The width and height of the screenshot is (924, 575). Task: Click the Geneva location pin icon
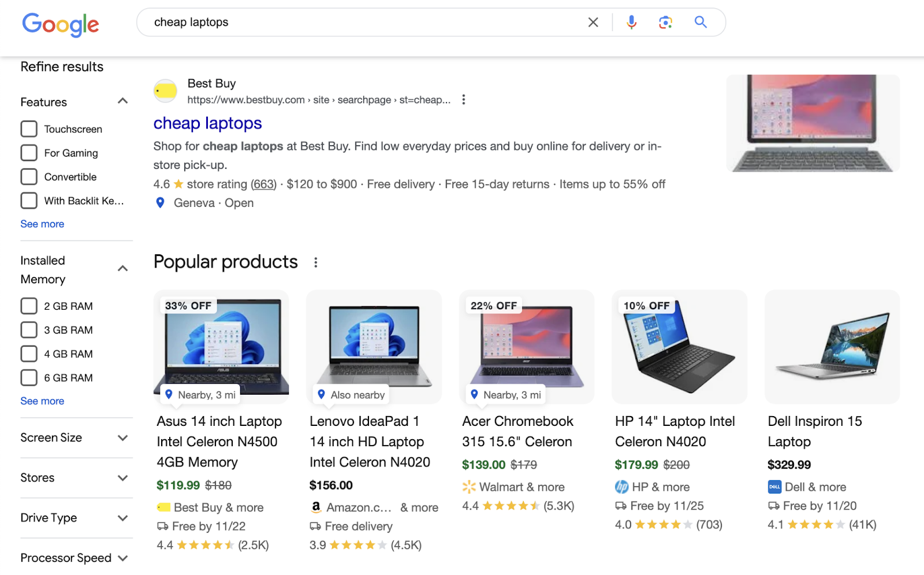point(160,202)
